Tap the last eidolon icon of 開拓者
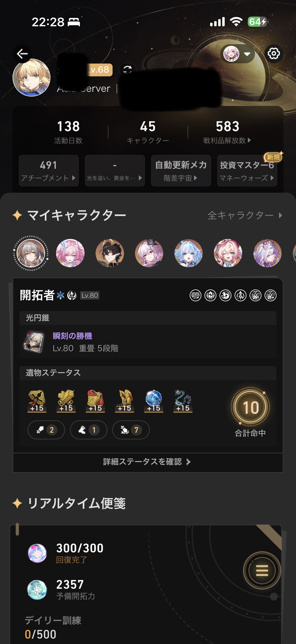Viewport: 296px width, 644px height. 270,295
